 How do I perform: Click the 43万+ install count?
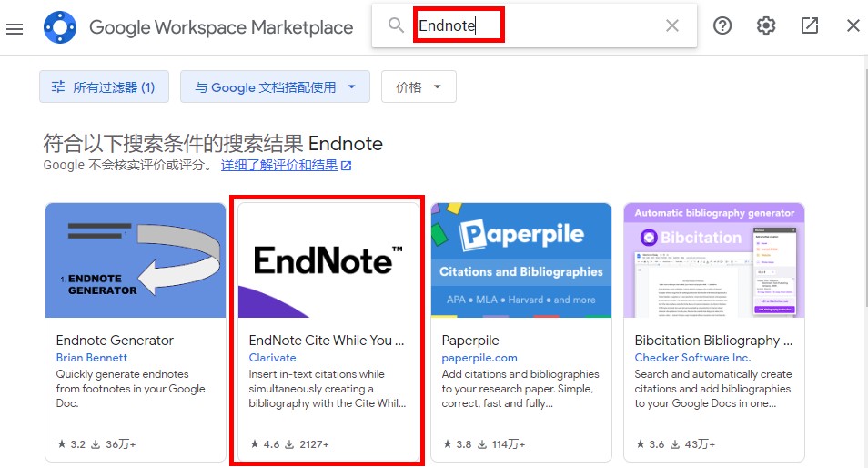693,444
